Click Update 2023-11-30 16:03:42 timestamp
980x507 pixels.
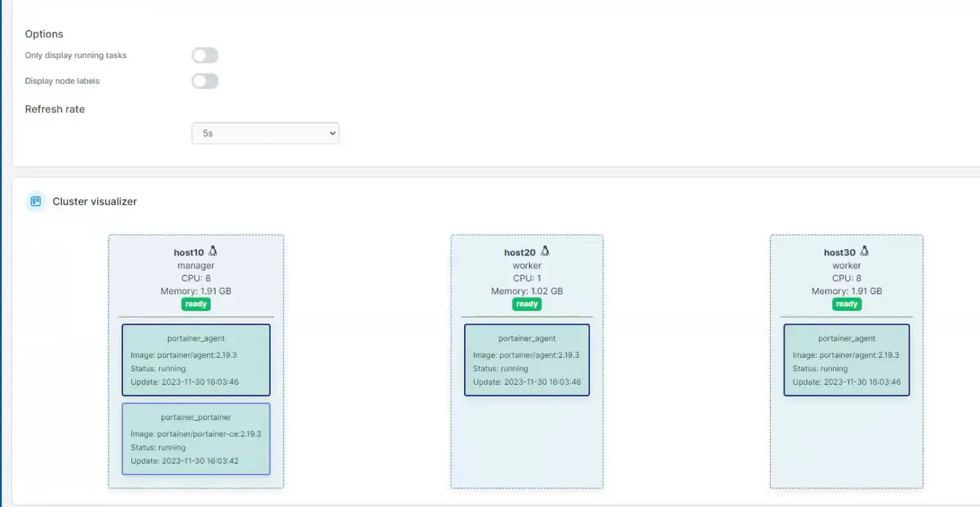(185, 461)
